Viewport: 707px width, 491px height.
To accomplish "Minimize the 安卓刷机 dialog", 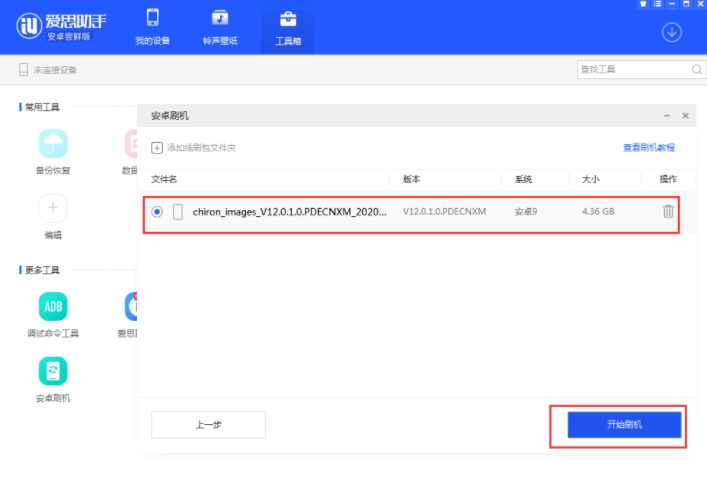I will [666, 117].
